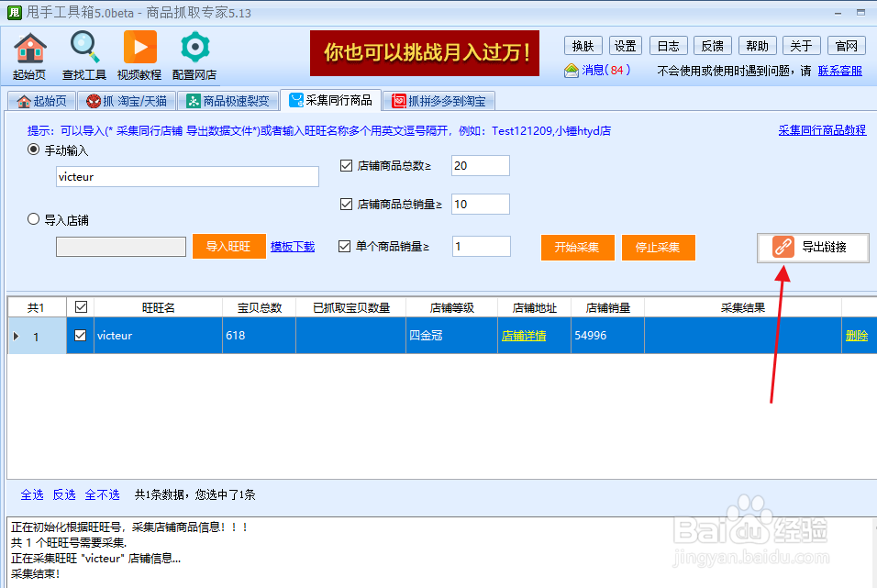
Task: Open the 视频教程 video tutorial icon
Action: pyautogui.click(x=139, y=46)
